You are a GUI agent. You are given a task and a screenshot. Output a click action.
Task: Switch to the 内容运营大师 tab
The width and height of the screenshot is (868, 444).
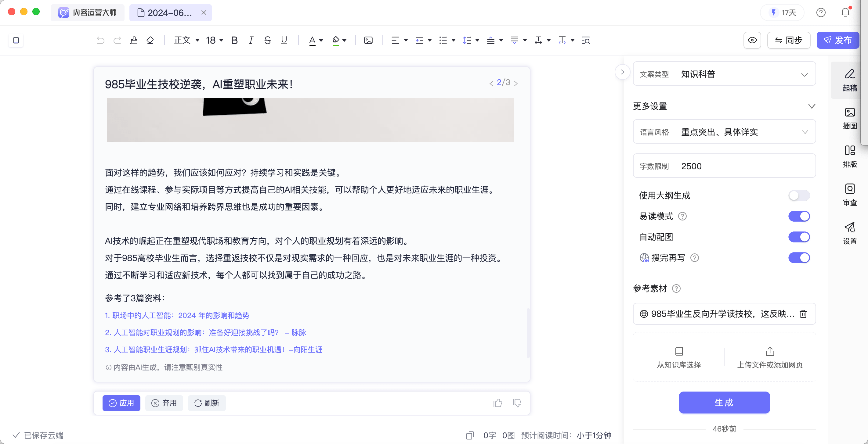tap(88, 13)
